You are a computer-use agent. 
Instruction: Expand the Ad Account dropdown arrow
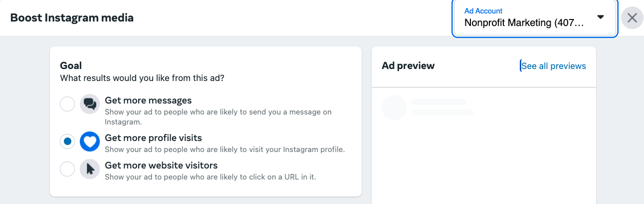[x=601, y=17]
